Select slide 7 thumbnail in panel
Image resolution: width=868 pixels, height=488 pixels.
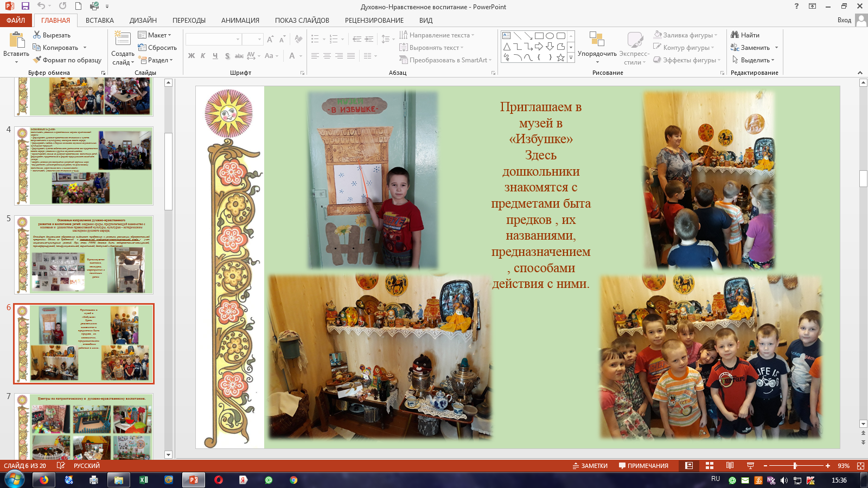click(84, 426)
